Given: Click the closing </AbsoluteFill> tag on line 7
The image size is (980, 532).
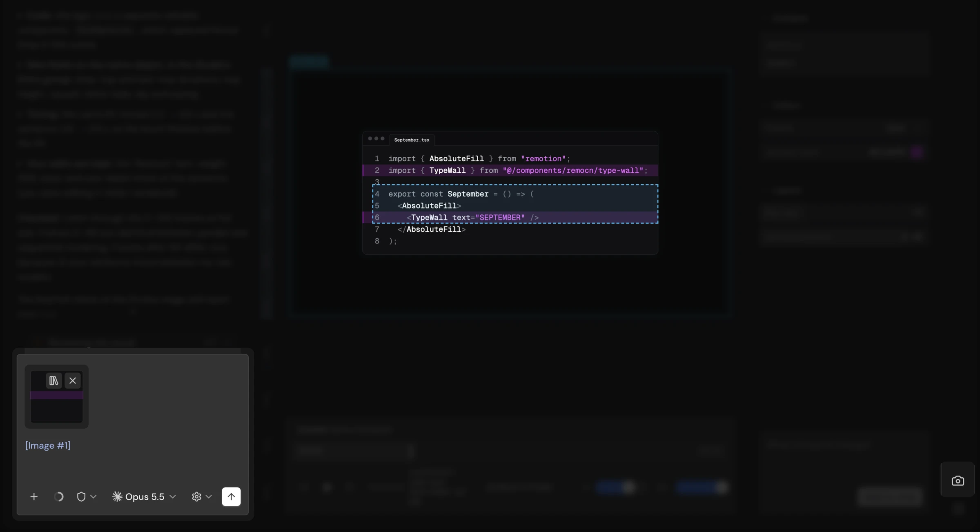Looking at the screenshot, I should coord(432,229).
